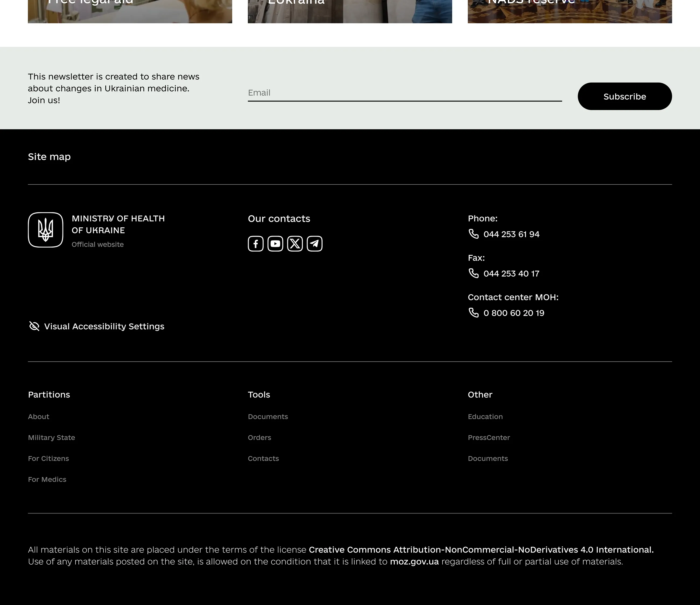Open the YouTube channel icon
Screen dimensions: 700x605
click(275, 244)
